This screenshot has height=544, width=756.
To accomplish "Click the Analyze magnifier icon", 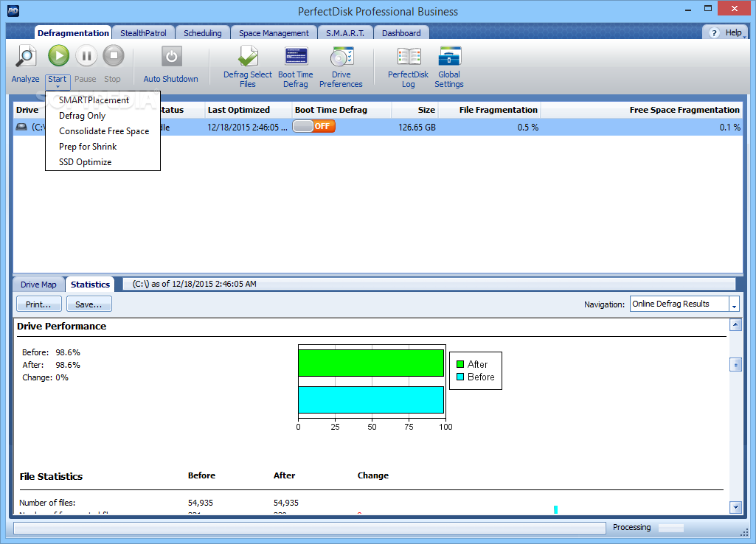I will [26, 56].
